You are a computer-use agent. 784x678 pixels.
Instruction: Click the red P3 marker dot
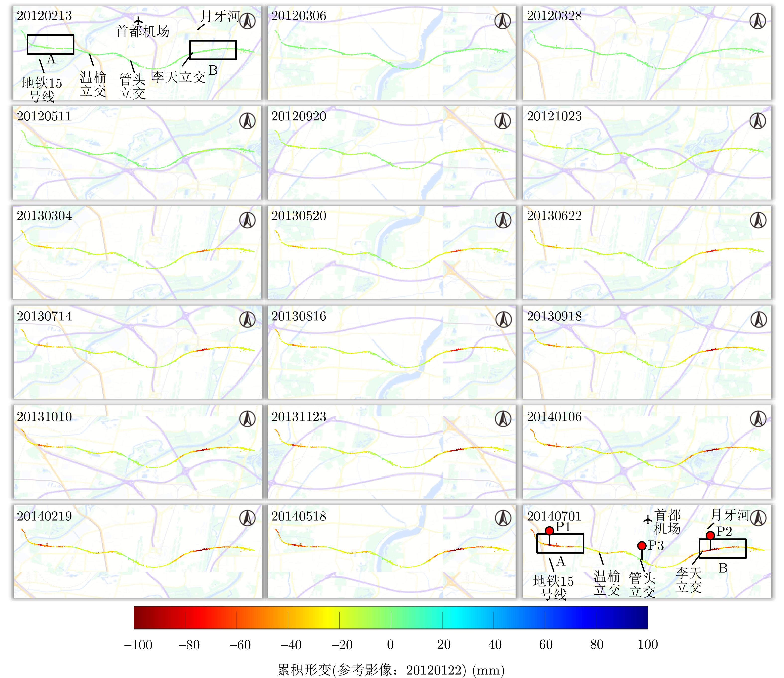[x=642, y=546]
